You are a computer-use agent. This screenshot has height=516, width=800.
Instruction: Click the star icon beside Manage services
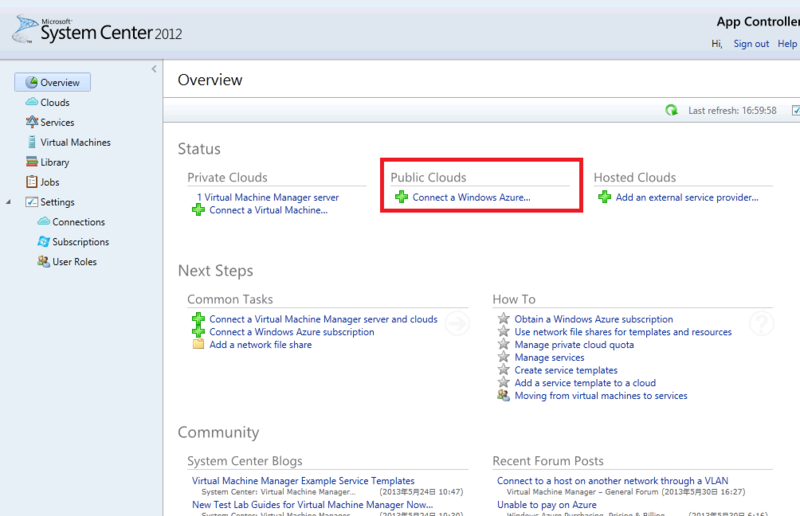tap(504, 357)
